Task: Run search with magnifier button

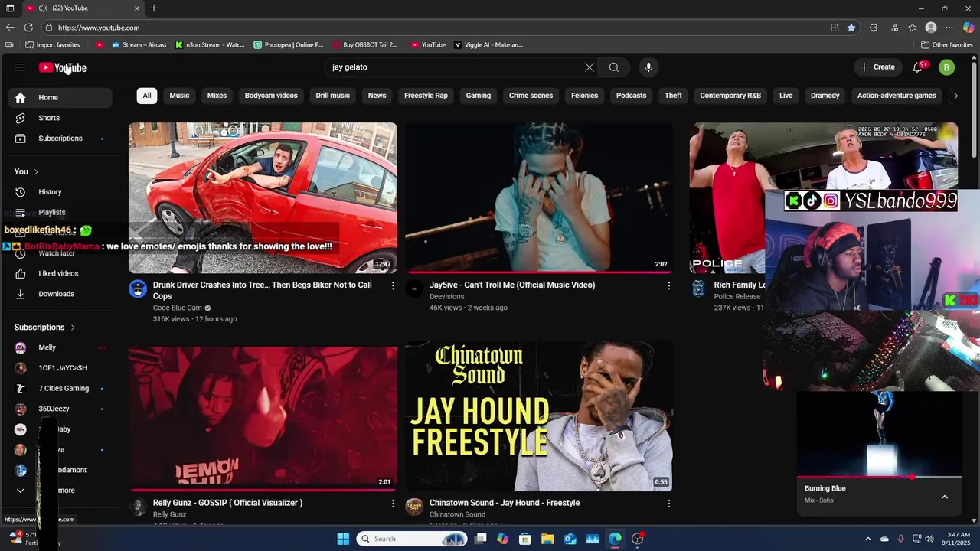Action: point(614,67)
